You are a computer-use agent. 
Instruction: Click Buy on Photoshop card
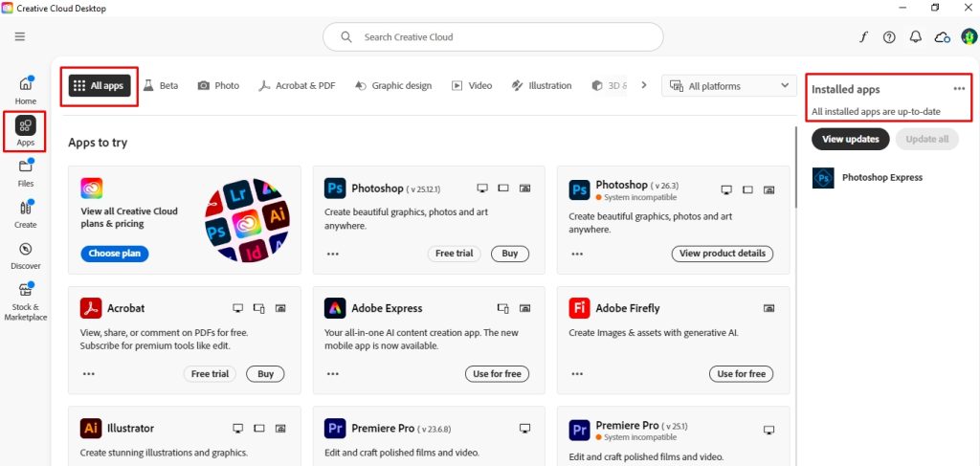tap(510, 254)
